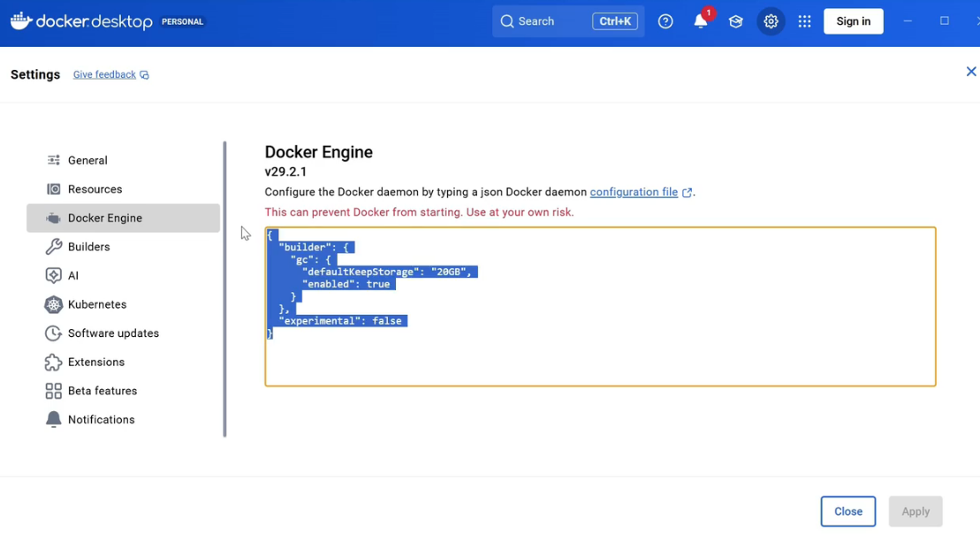Click the v29.2.1 version text
Image resolution: width=980 pixels, height=543 pixels.
[x=285, y=172]
